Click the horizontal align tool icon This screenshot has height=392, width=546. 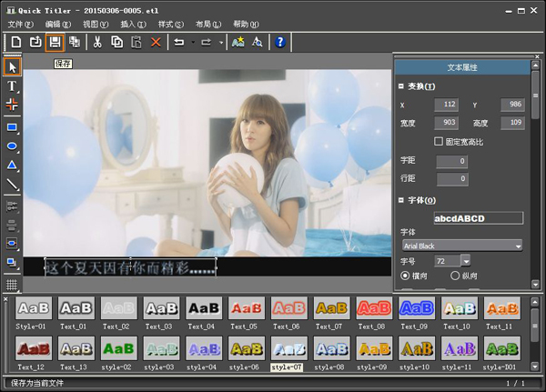[x=12, y=206]
